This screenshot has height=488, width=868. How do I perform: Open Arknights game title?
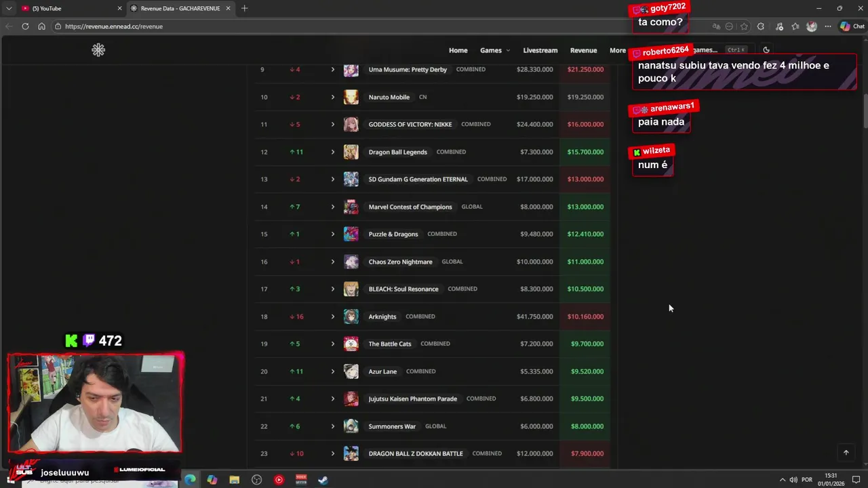382,317
